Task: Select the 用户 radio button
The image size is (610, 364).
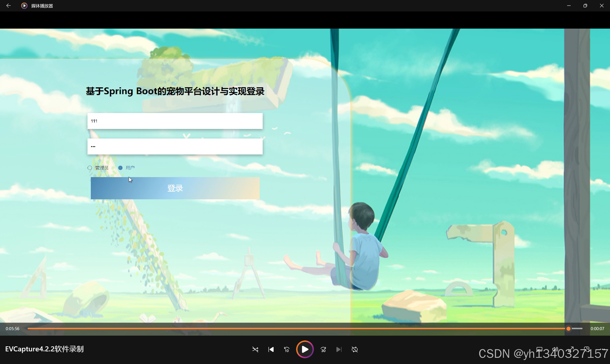Action: (120, 168)
